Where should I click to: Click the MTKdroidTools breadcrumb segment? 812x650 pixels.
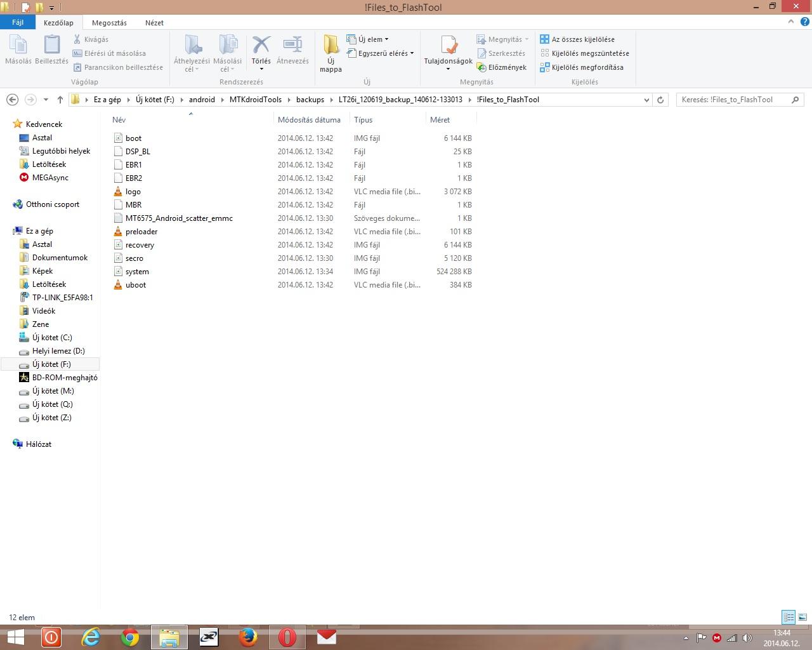[x=256, y=100]
